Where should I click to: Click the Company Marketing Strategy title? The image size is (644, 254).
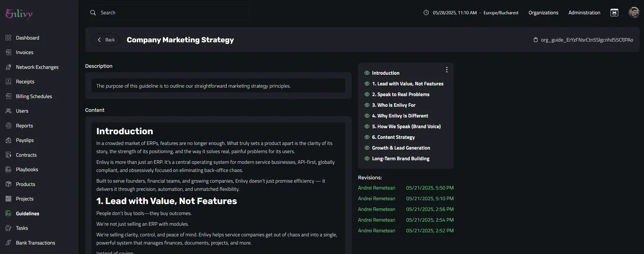[x=180, y=40]
